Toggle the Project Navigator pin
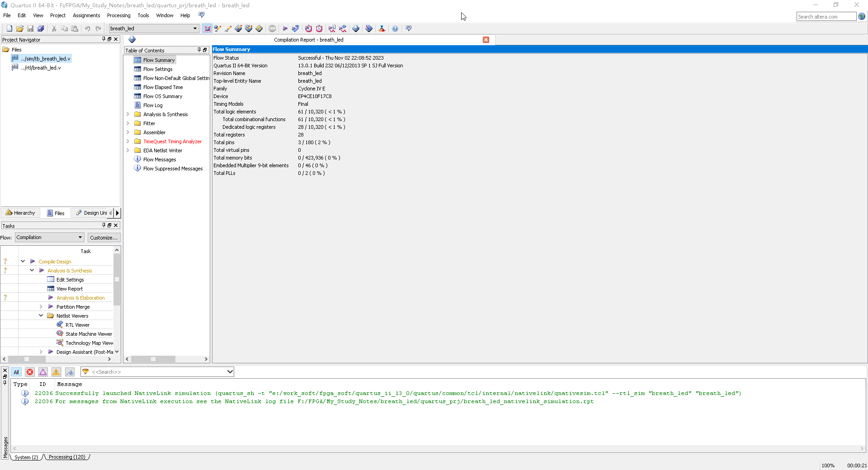This screenshot has height=470, width=868. pyautogui.click(x=104, y=39)
